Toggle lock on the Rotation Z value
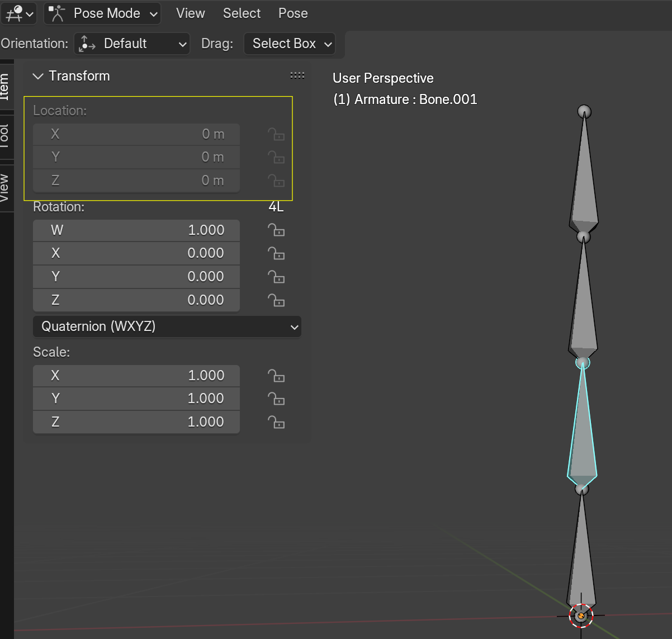This screenshot has width=672, height=639. point(276,300)
